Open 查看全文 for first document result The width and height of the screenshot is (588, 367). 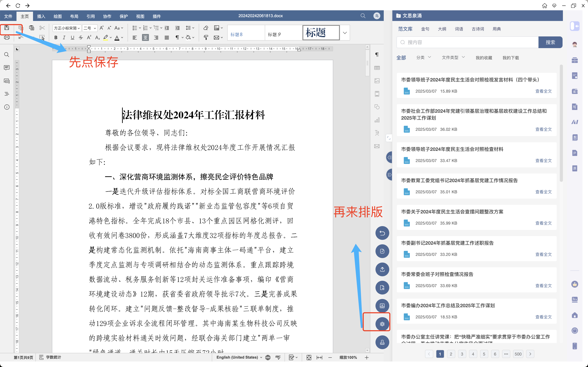click(x=543, y=91)
